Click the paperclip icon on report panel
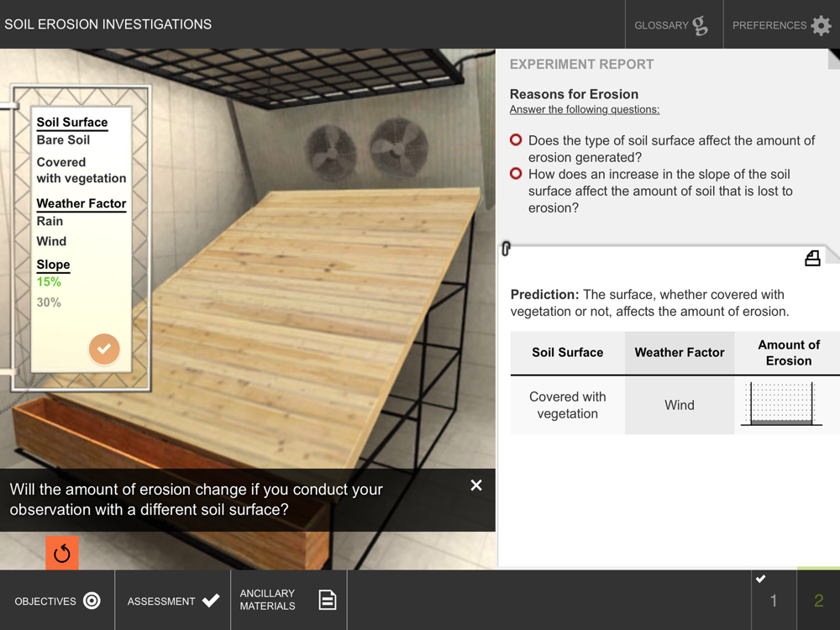840x630 pixels. [506, 249]
